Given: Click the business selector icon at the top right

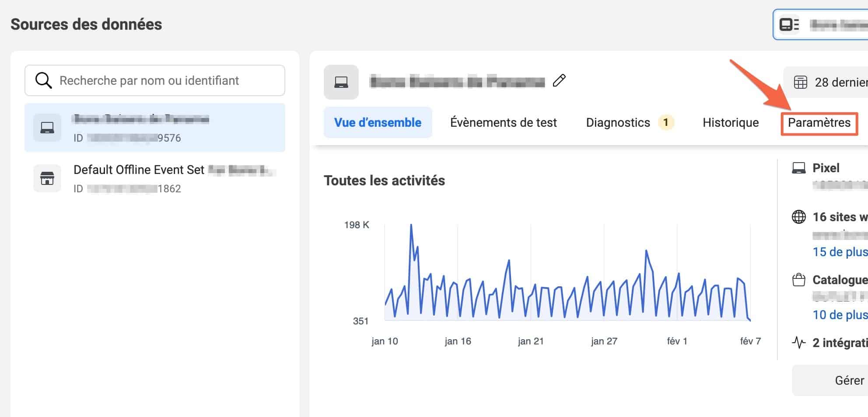Looking at the screenshot, I should pos(790,24).
